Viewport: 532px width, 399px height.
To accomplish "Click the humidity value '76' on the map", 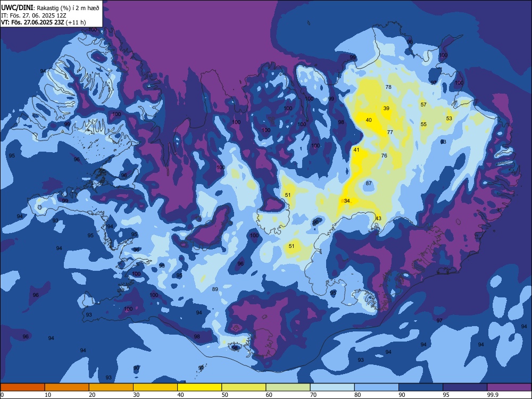I will [384, 155].
